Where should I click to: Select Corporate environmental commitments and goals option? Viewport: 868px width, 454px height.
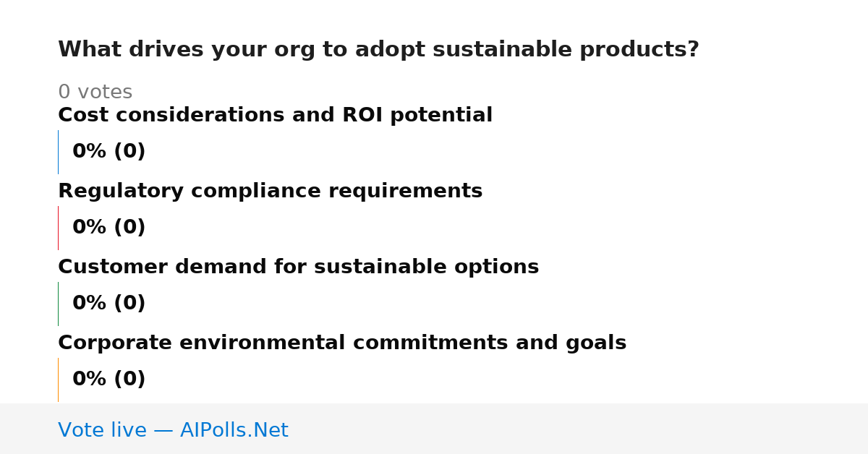pos(342,343)
